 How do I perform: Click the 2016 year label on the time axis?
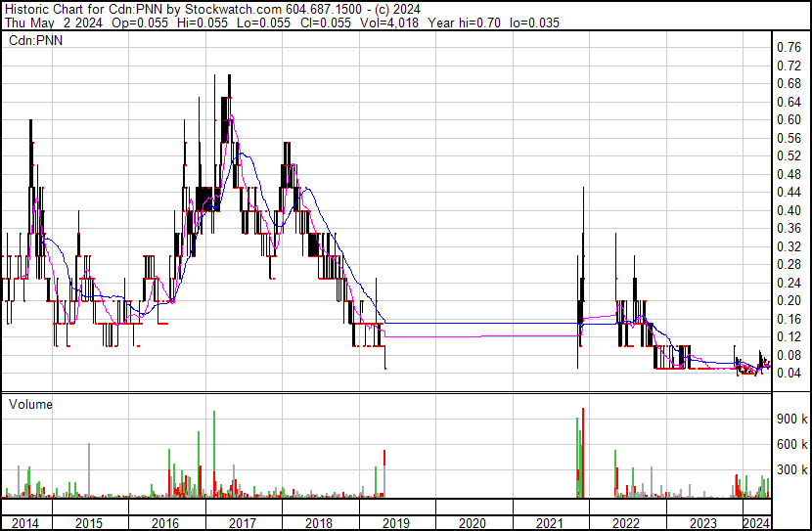point(165,523)
